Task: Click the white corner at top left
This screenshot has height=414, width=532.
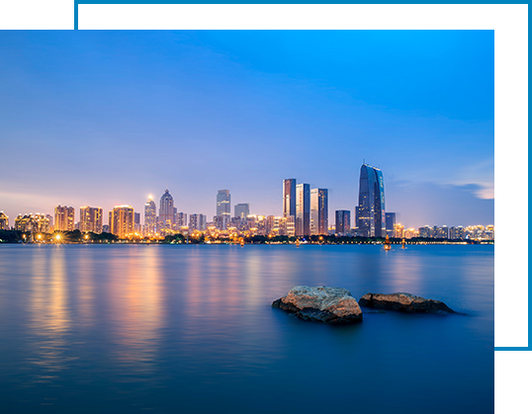Action: click(x=37, y=15)
